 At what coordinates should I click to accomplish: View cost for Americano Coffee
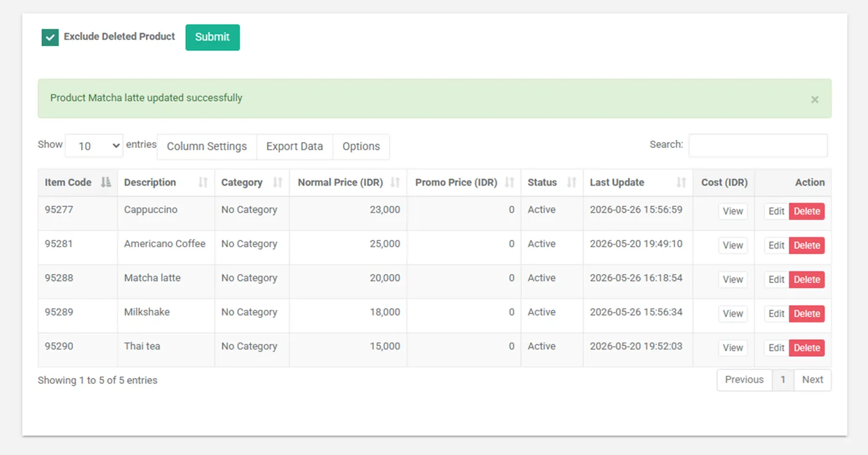pos(733,246)
